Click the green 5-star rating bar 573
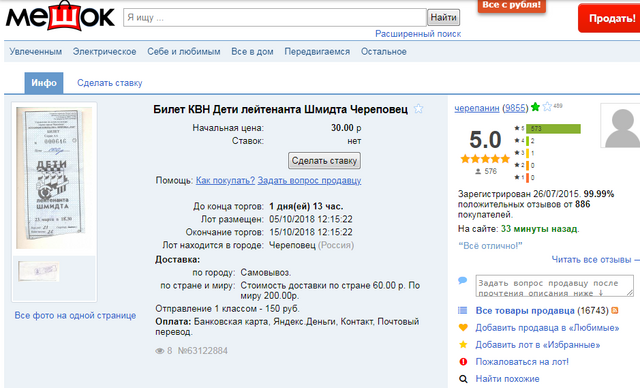This screenshot has height=388, width=640. (x=553, y=129)
